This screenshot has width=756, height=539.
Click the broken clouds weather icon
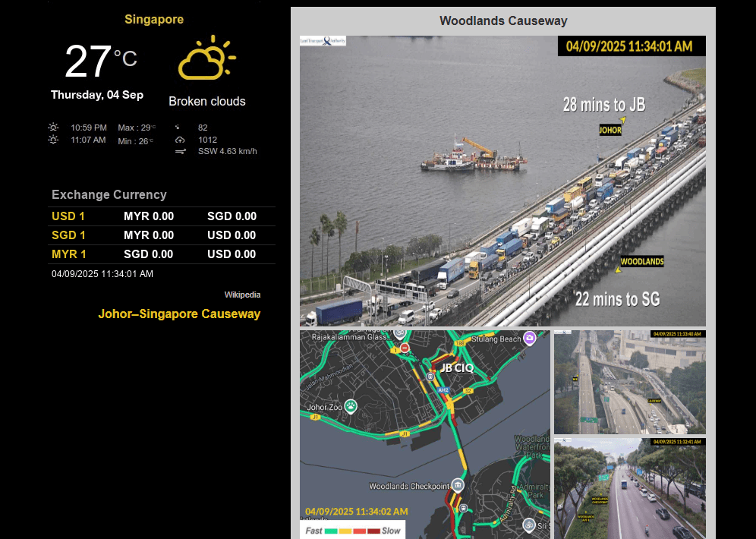click(x=206, y=58)
